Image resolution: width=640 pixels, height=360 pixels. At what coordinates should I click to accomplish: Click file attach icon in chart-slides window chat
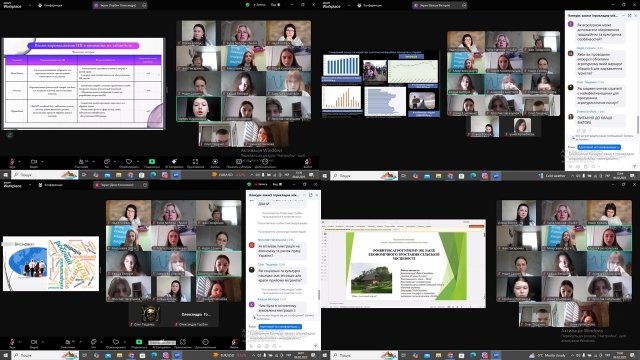585,167
